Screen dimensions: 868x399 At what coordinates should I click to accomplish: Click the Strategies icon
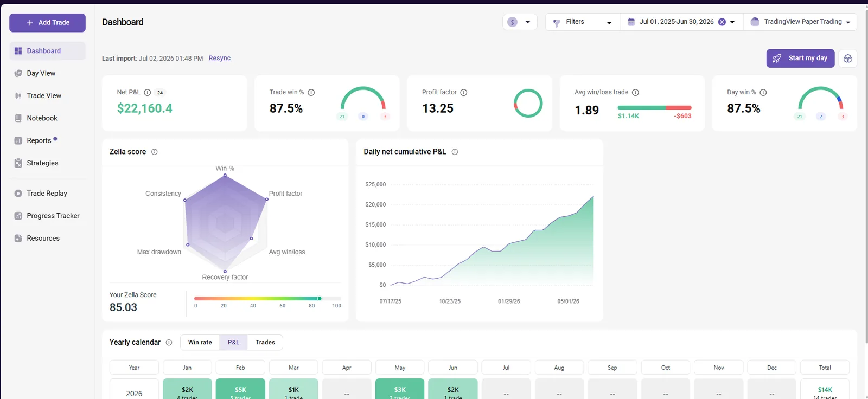(x=18, y=163)
